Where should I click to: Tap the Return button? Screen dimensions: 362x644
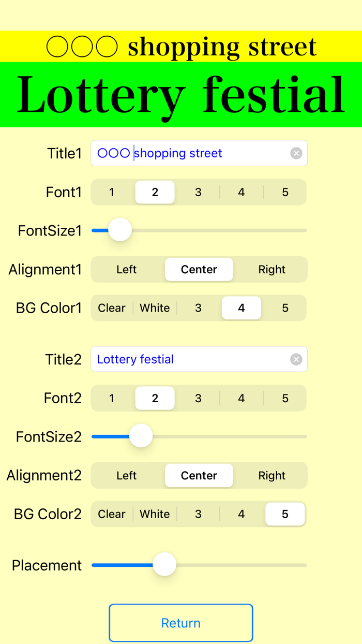(180, 622)
